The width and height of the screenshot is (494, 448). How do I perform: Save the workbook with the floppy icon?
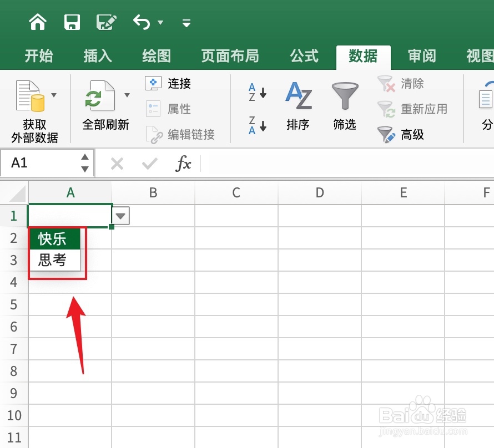click(x=72, y=22)
